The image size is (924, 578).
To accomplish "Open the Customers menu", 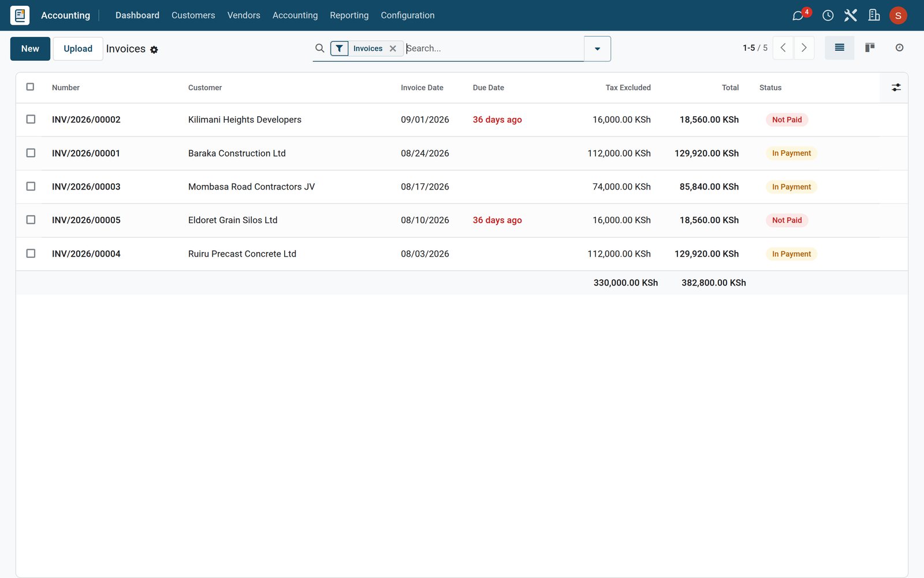I will (193, 16).
